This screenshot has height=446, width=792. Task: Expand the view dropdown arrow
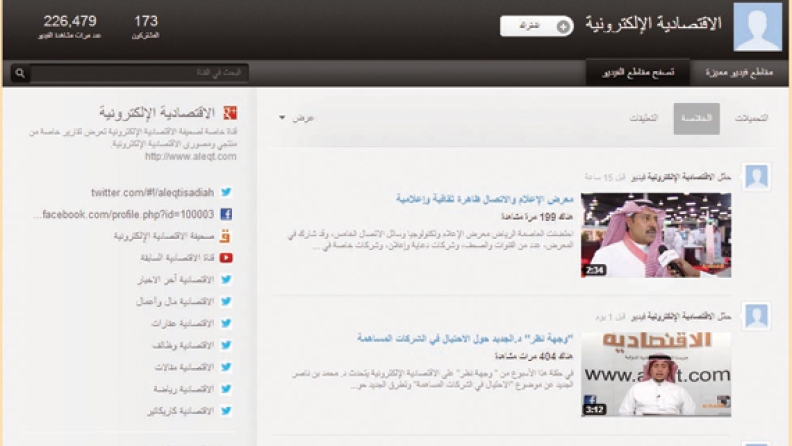(x=282, y=118)
